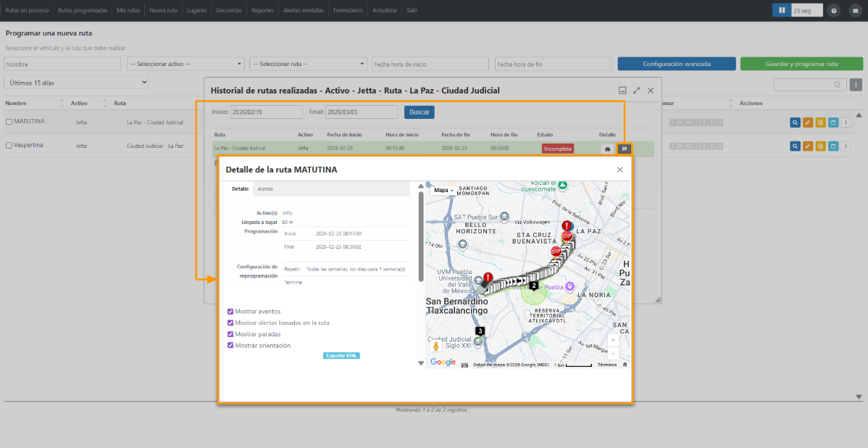The width and height of the screenshot is (868, 448).
Task: Open the Seleccionar ruta dropdown
Action: (x=309, y=64)
